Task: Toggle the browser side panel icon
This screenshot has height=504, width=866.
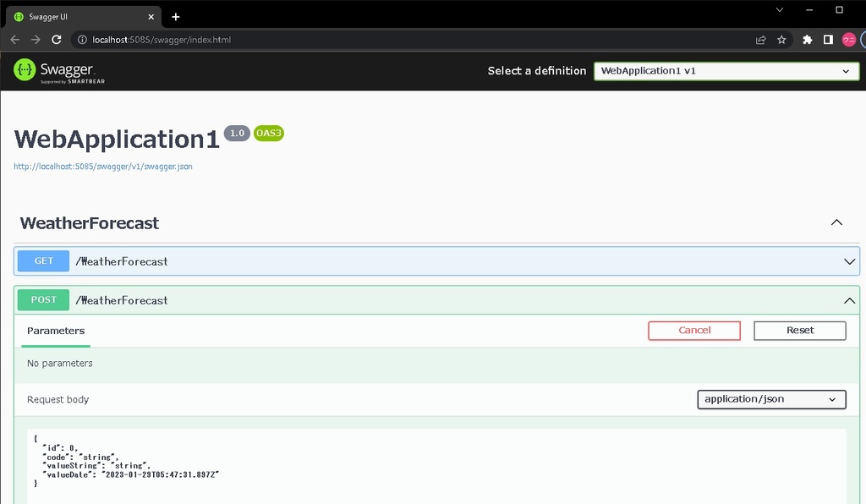Action: coord(828,40)
